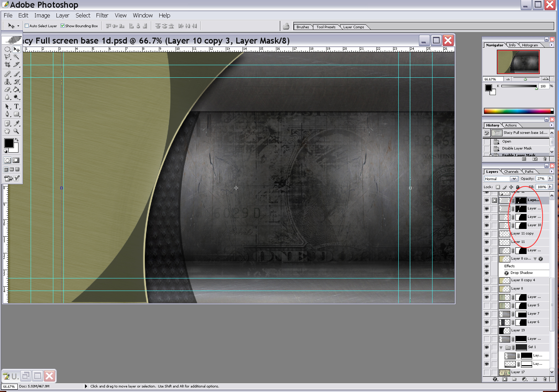Select the Hand tool

[x=7, y=131]
